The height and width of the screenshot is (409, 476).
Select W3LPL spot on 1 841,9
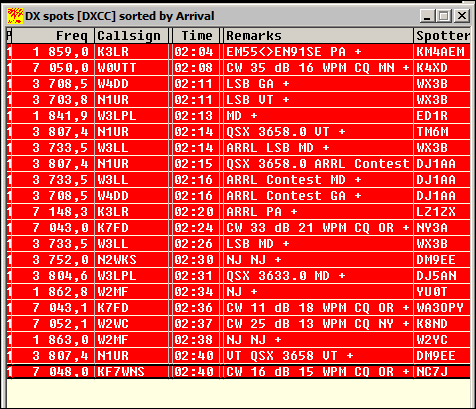pos(238,116)
